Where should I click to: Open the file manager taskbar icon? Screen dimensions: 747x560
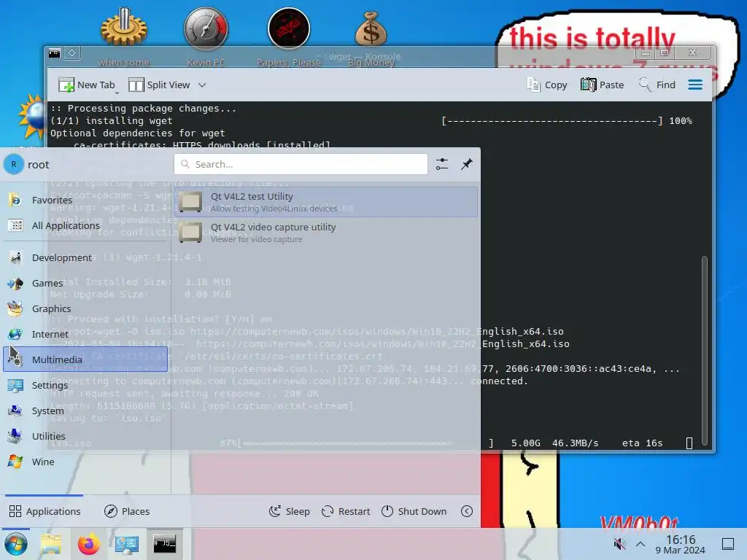[52, 544]
